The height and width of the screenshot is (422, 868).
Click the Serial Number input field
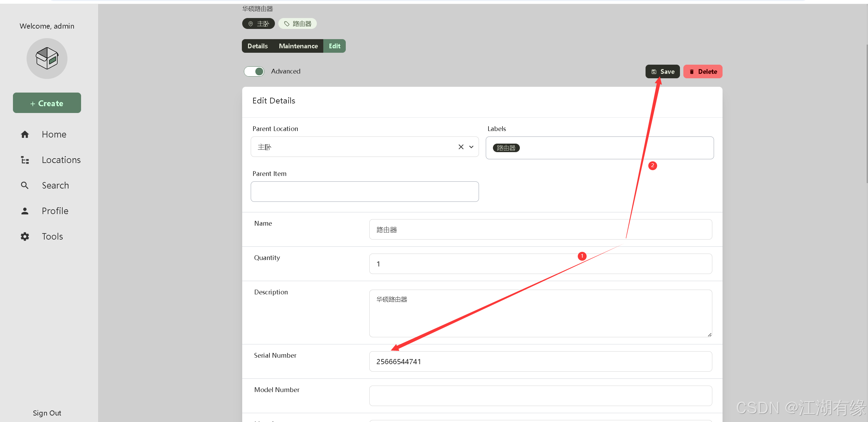(x=540, y=361)
